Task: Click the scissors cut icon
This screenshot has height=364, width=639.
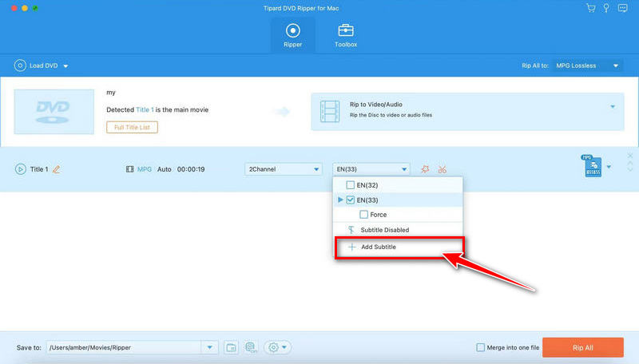Action: pos(443,169)
